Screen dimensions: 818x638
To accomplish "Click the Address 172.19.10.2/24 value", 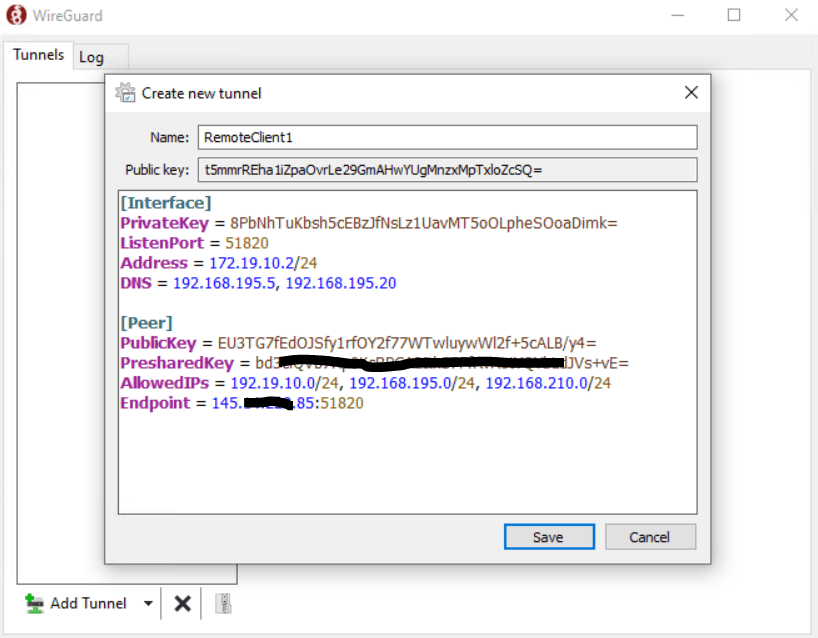I will [263, 263].
